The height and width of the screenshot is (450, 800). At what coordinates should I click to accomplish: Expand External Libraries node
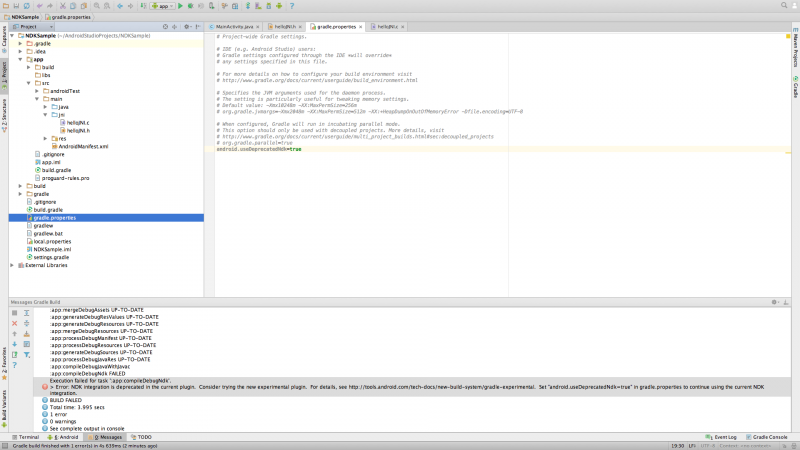(12, 265)
